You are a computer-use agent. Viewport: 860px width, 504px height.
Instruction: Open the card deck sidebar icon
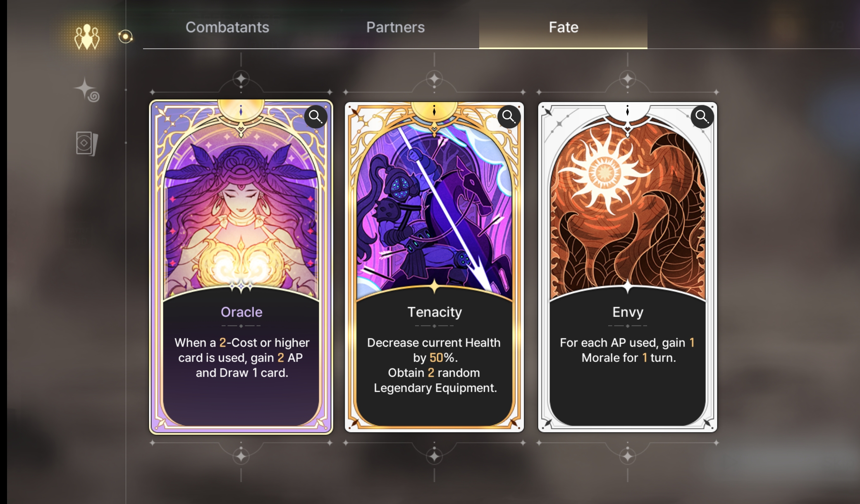[87, 143]
